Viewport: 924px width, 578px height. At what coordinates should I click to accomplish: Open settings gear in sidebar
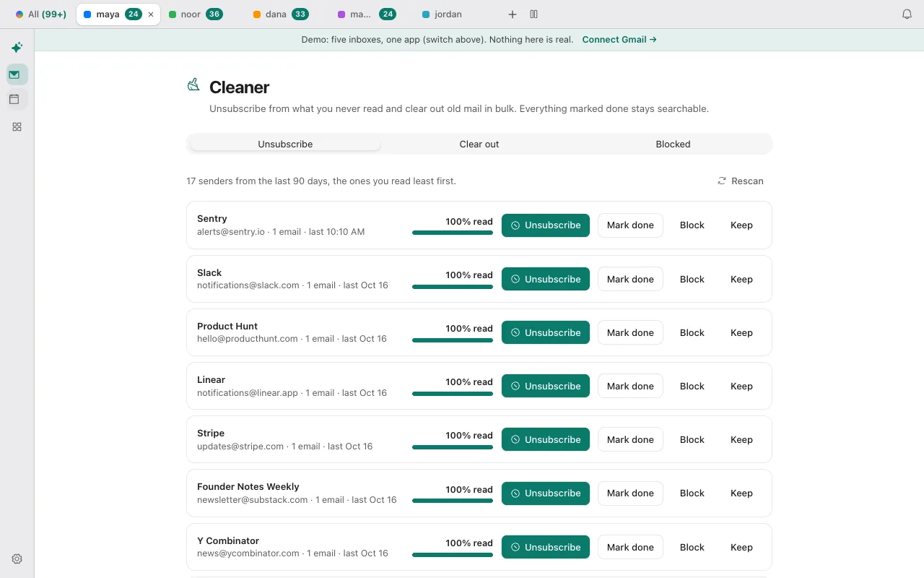pyautogui.click(x=17, y=558)
